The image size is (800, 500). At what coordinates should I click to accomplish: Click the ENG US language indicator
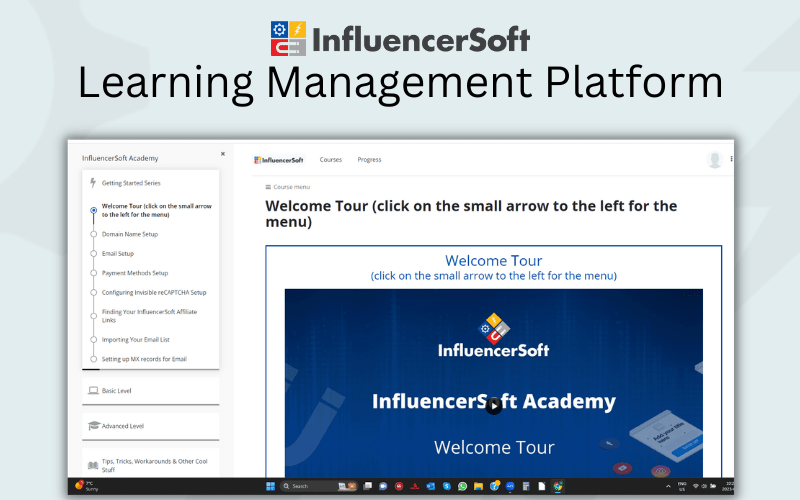(682, 486)
